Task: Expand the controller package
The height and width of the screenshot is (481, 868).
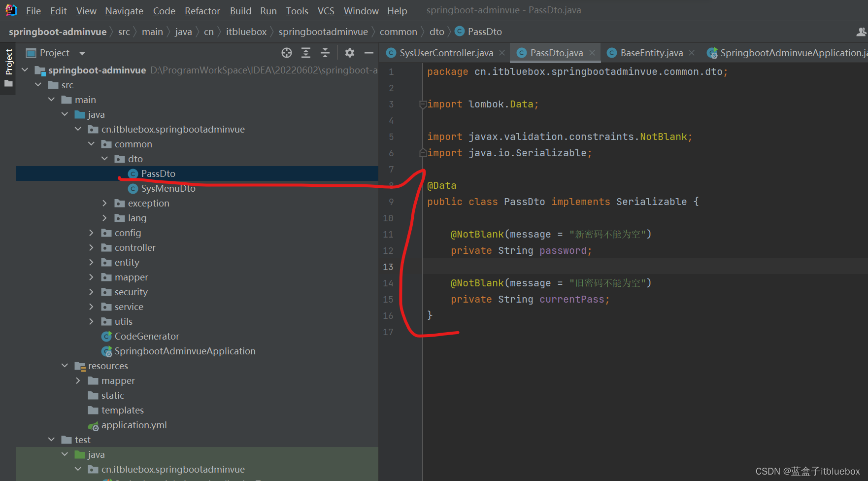Action: coord(91,247)
